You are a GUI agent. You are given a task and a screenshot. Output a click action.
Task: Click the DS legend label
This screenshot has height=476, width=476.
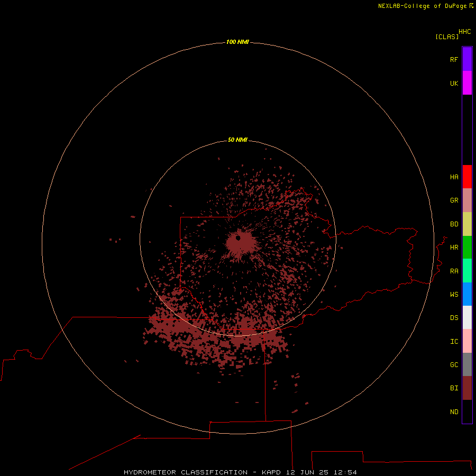(454, 318)
